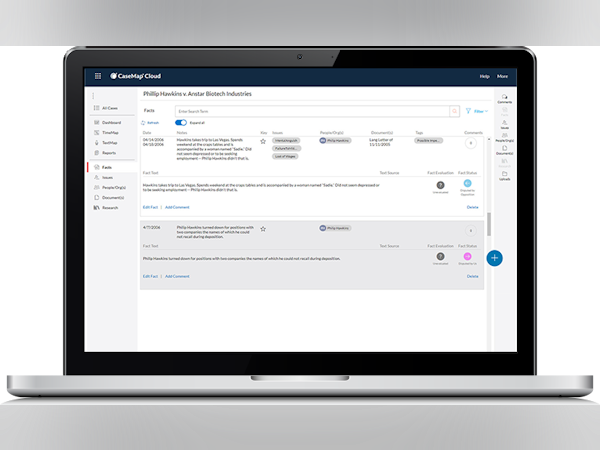This screenshot has width=600, height=450.
Task: Click Edit Fact on the second fact
Action: tap(150, 276)
